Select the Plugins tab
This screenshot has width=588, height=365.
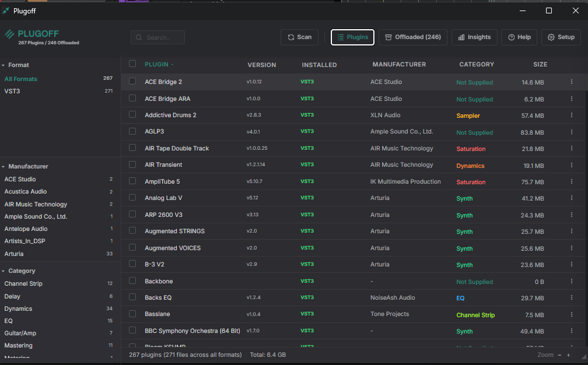click(352, 37)
